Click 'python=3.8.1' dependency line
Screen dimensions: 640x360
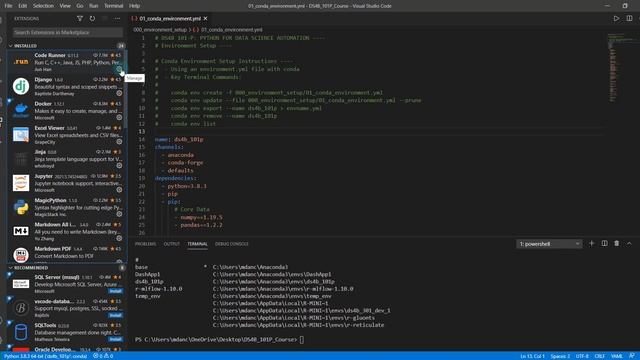[187, 186]
